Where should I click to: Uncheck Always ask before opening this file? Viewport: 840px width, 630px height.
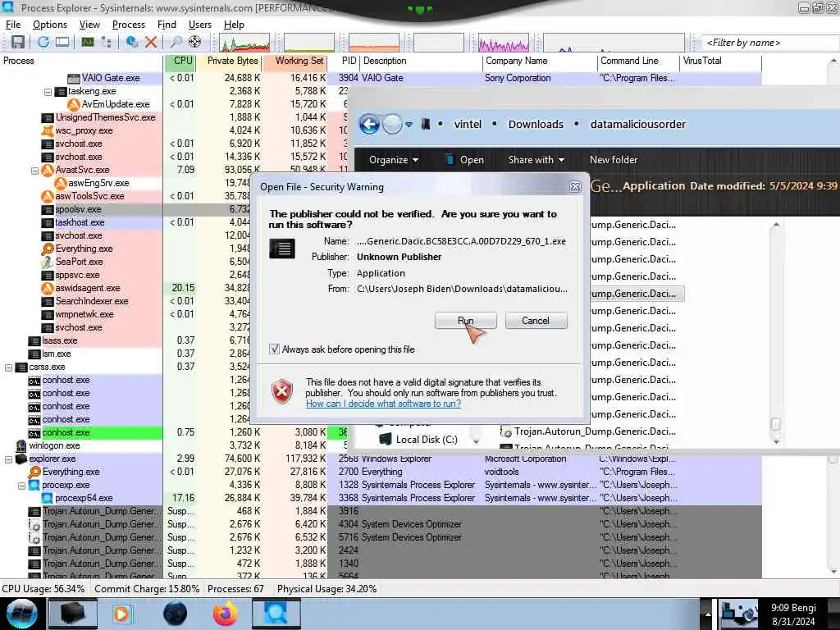click(274, 349)
